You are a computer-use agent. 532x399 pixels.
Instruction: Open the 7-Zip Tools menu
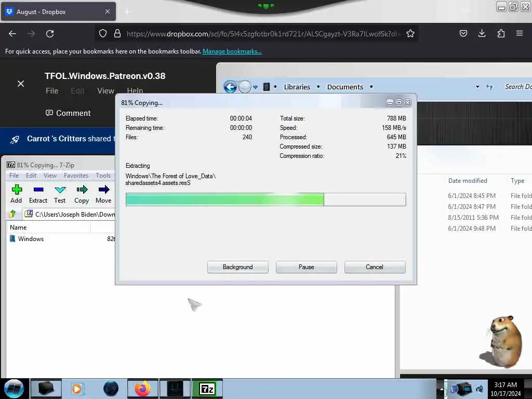(x=103, y=176)
